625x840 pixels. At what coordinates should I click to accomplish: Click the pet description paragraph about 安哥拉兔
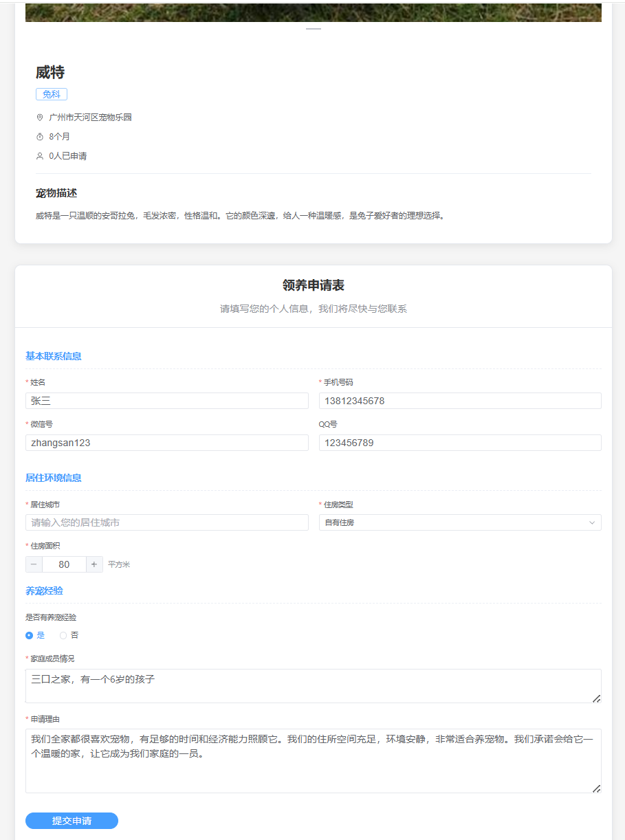point(241,216)
